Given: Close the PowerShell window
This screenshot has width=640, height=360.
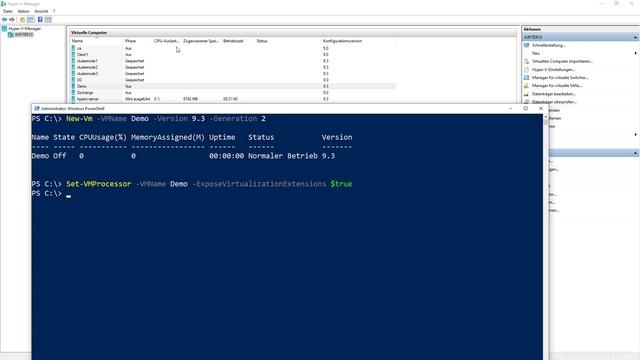Looking at the screenshot, I should click(541, 109).
